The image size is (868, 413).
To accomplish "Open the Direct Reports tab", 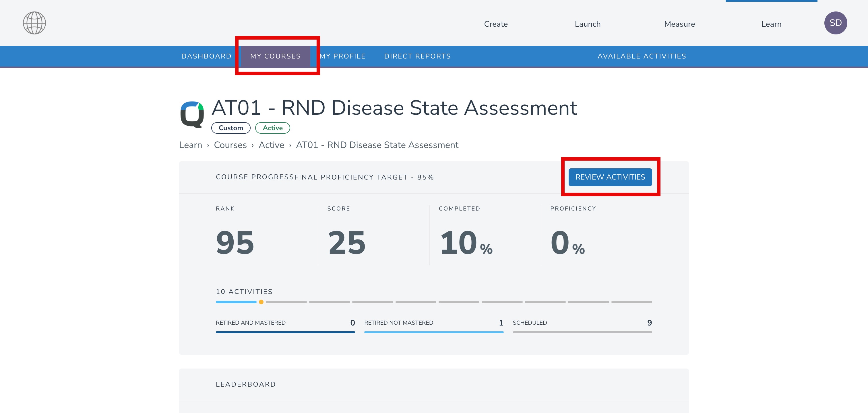I will point(417,56).
